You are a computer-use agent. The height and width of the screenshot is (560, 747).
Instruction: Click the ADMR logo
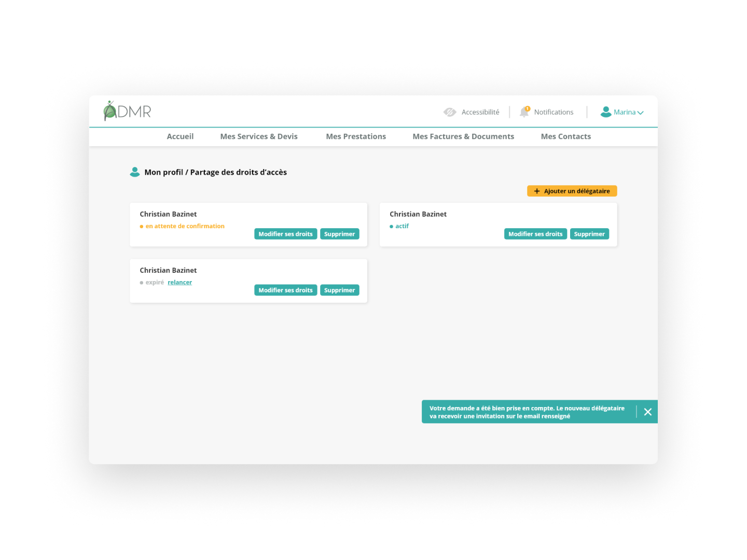126,110
